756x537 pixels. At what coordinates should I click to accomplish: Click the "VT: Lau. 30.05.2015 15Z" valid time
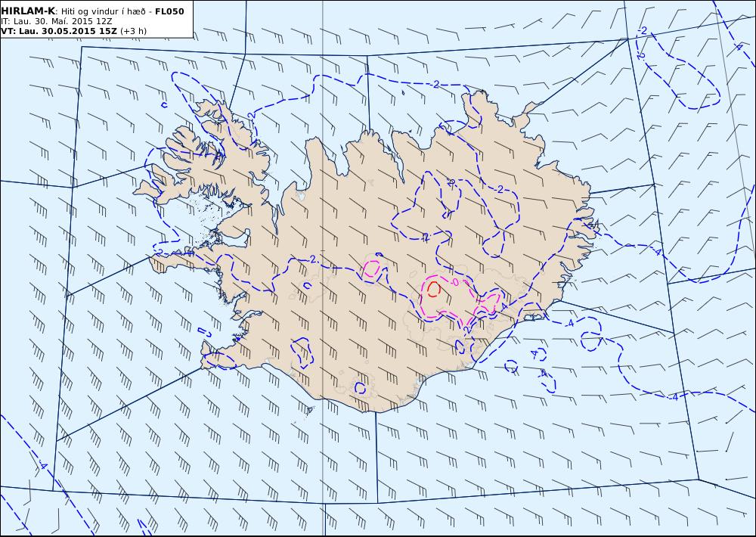[59, 31]
